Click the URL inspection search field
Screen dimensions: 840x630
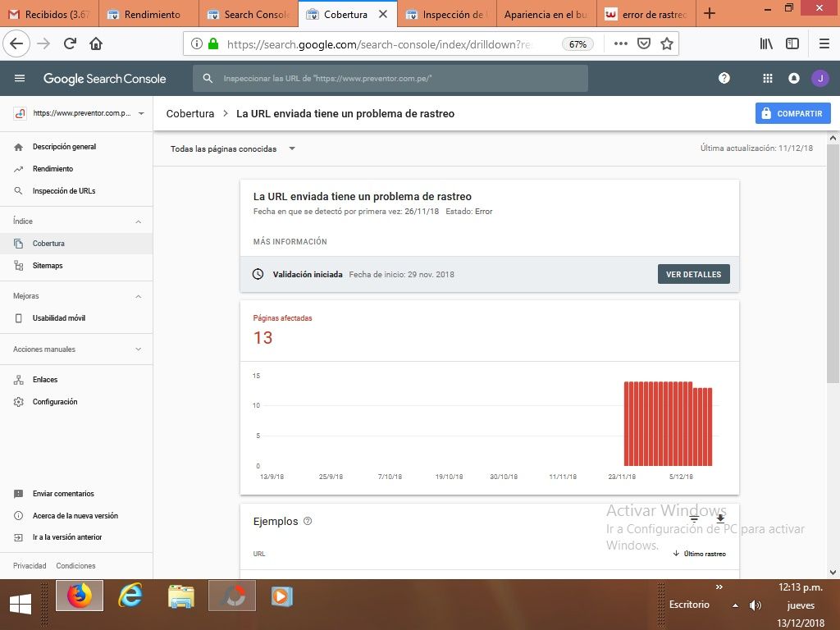[390, 78]
